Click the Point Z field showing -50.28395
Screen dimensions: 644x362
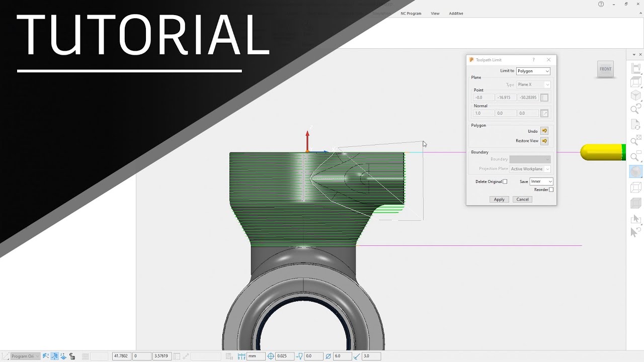point(528,98)
